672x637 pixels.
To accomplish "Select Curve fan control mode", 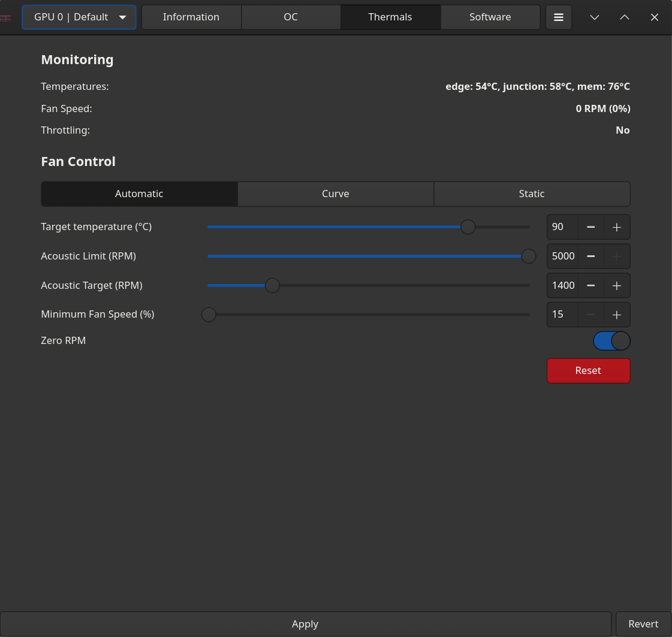I will (x=335, y=194).
